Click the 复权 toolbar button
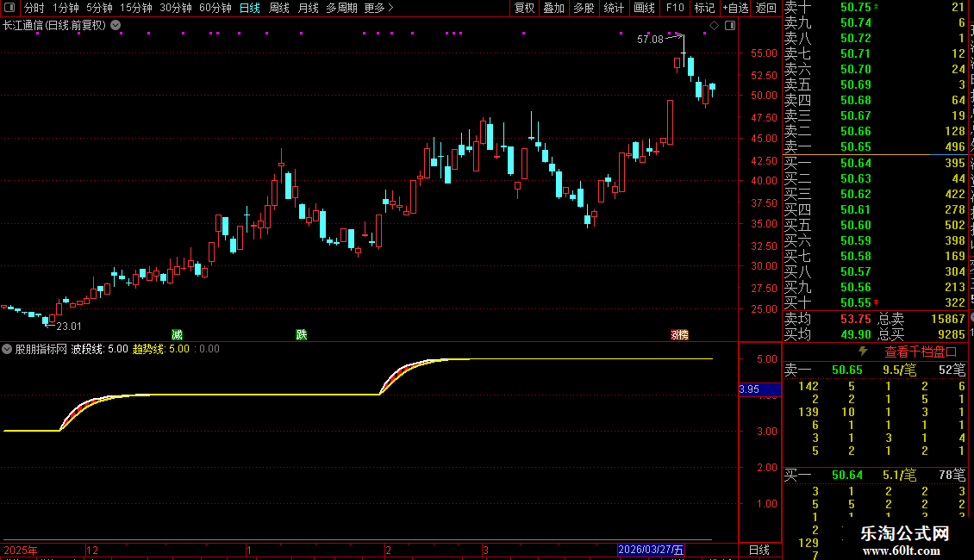This screenshot has width=974, height=560. 524,8
